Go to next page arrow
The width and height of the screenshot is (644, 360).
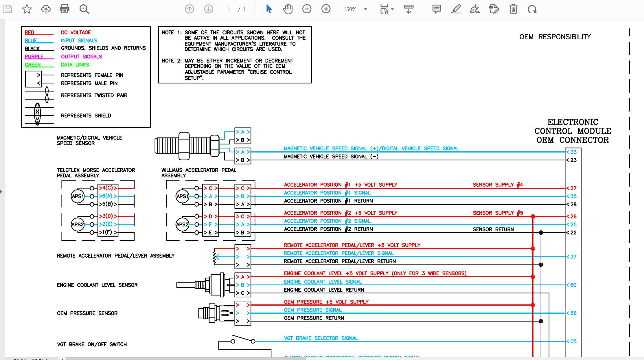(209, 9)
